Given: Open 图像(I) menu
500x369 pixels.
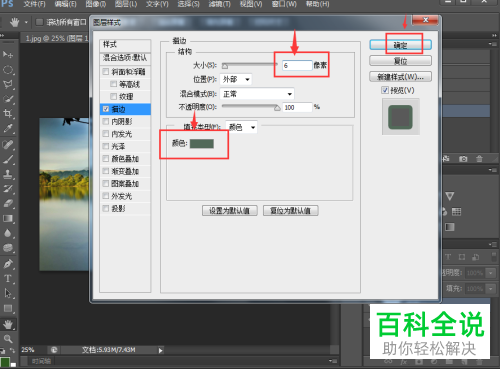Looking at the screenshot, I should [x=95, y=4].
